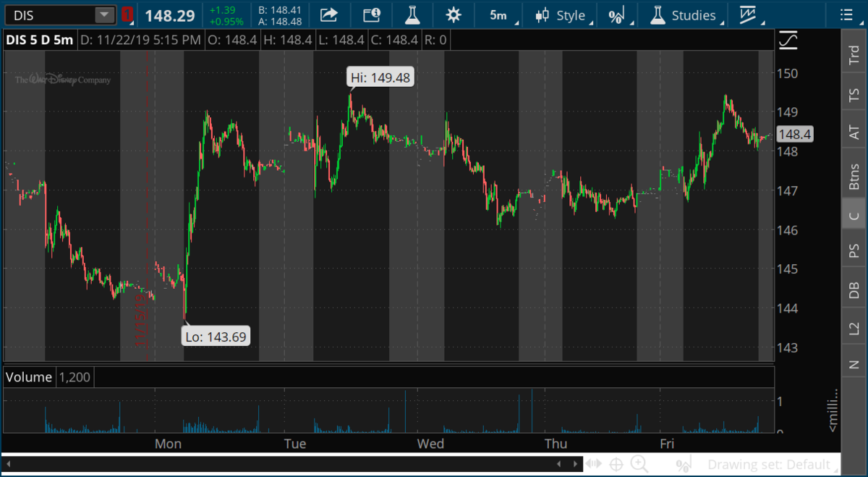Click the Volume study label
This screenshot has height=477, width=868.
pos(29,377)
